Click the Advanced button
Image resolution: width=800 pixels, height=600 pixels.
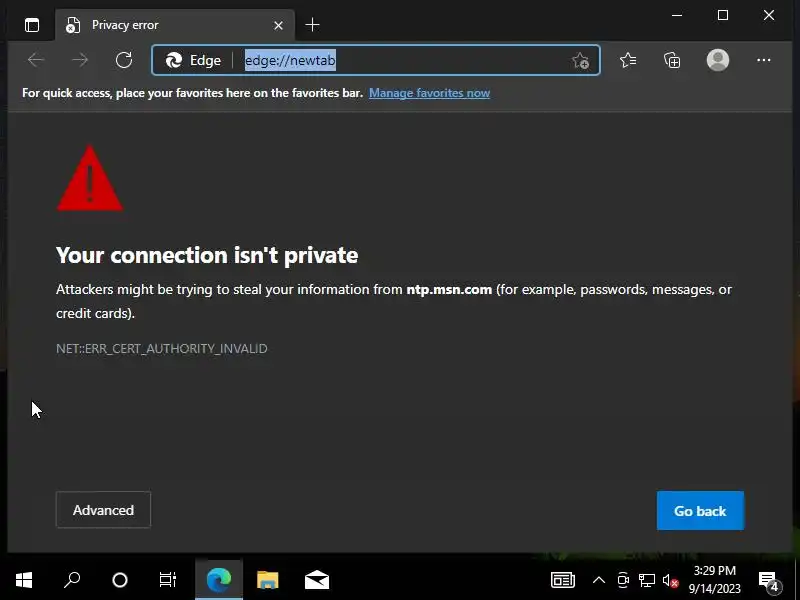point(103,510)
